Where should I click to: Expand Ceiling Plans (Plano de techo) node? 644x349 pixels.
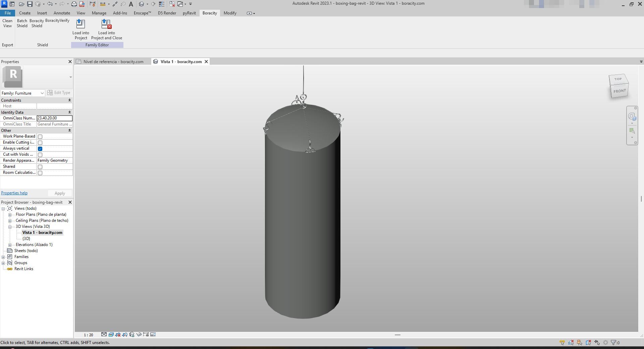pyautogui.click(x=10, y=221)
